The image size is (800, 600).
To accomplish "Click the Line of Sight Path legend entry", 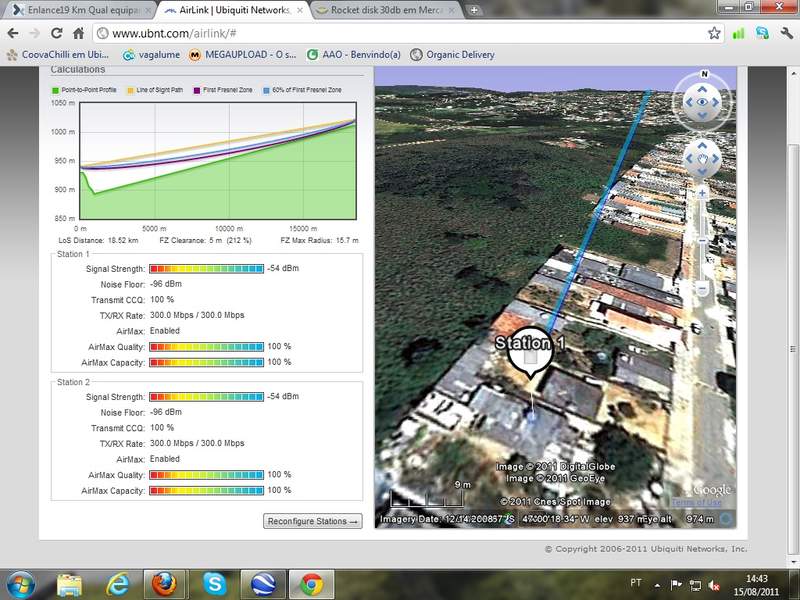I will 155,90.
